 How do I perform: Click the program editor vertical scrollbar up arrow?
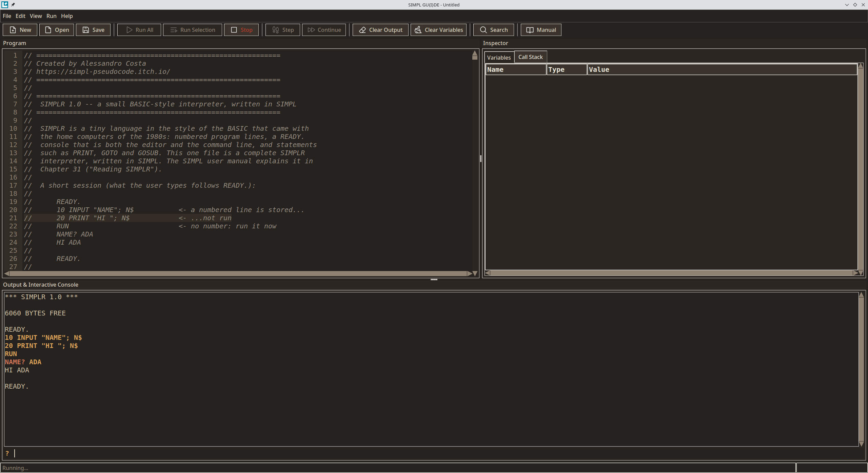coord(475,53)
